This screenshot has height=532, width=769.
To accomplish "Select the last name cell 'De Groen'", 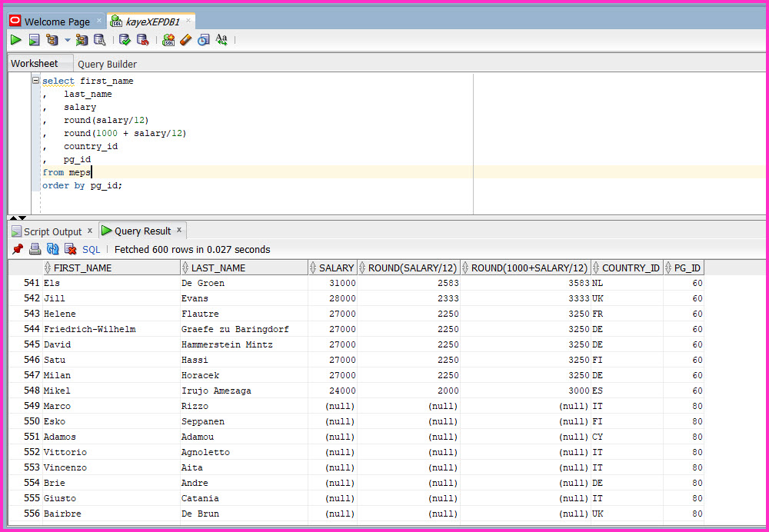I will 245,283.
